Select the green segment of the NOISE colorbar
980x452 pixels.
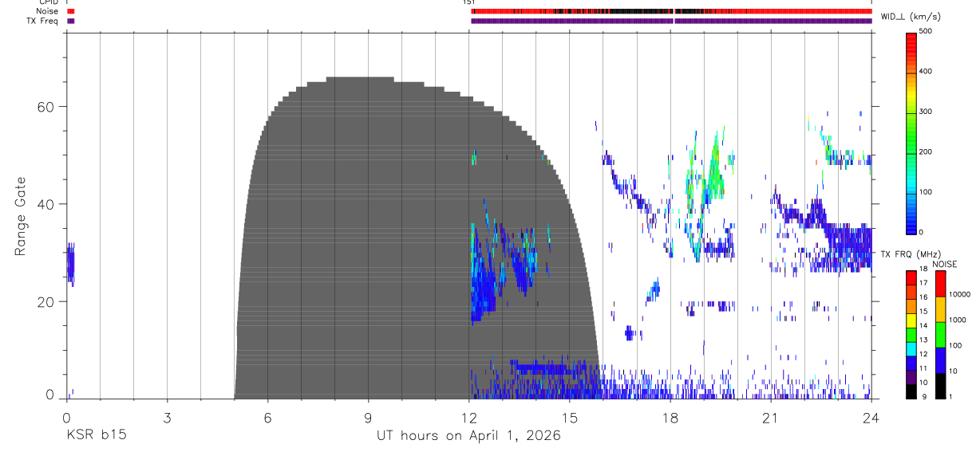pyautogui.click(x=940, y=335)
